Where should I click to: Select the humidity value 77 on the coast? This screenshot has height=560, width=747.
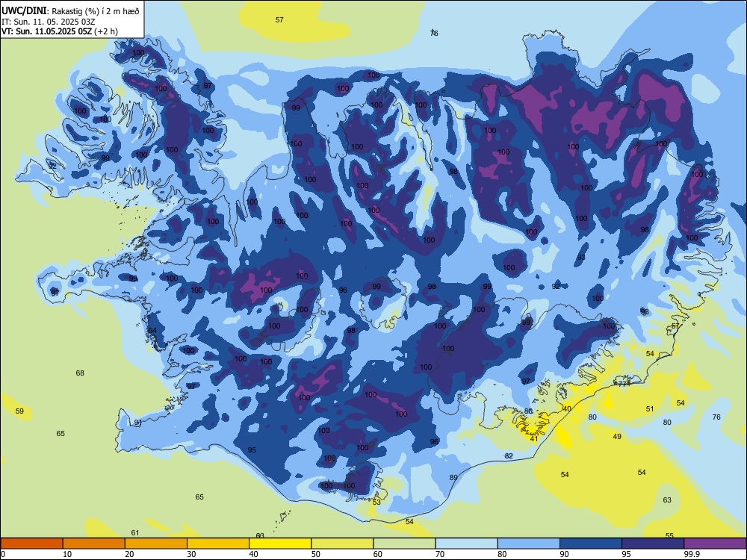click(x=622, y=384)
